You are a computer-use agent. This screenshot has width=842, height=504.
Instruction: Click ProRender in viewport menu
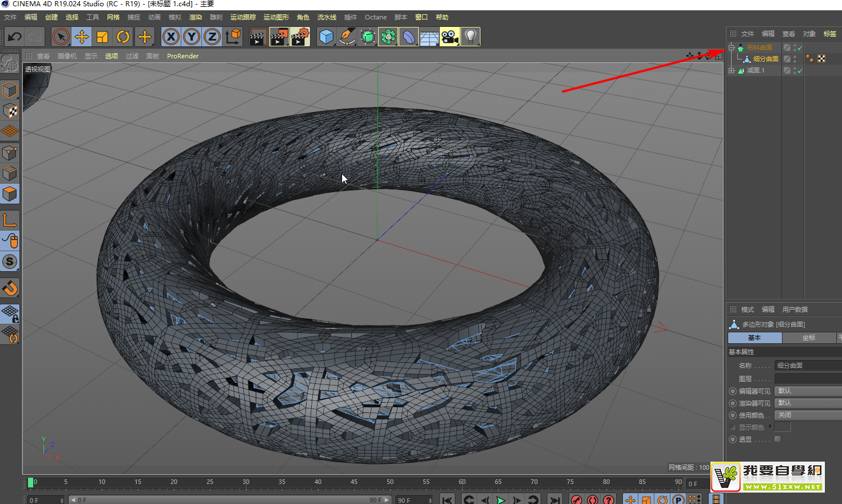click(x=182, y=56)
